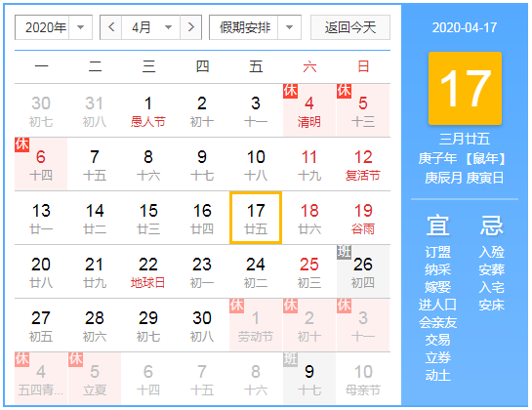Select April 24 初二
The image size is (532, 410).
256,271
